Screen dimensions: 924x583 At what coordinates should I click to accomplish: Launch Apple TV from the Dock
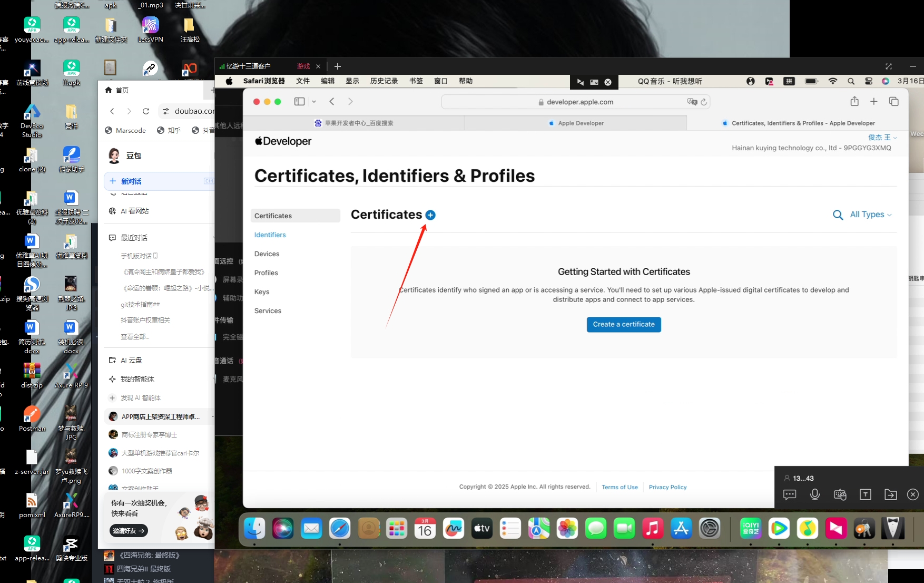click(482, 528)
